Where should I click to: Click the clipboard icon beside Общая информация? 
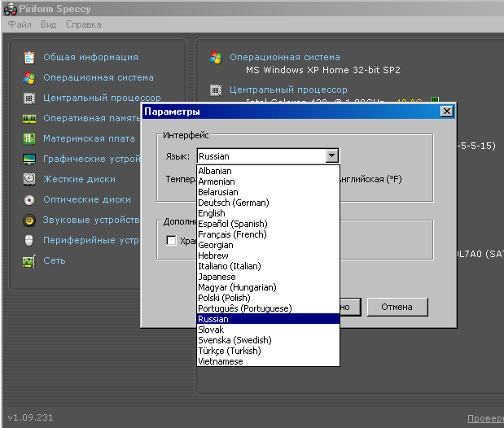coord(29,58)
